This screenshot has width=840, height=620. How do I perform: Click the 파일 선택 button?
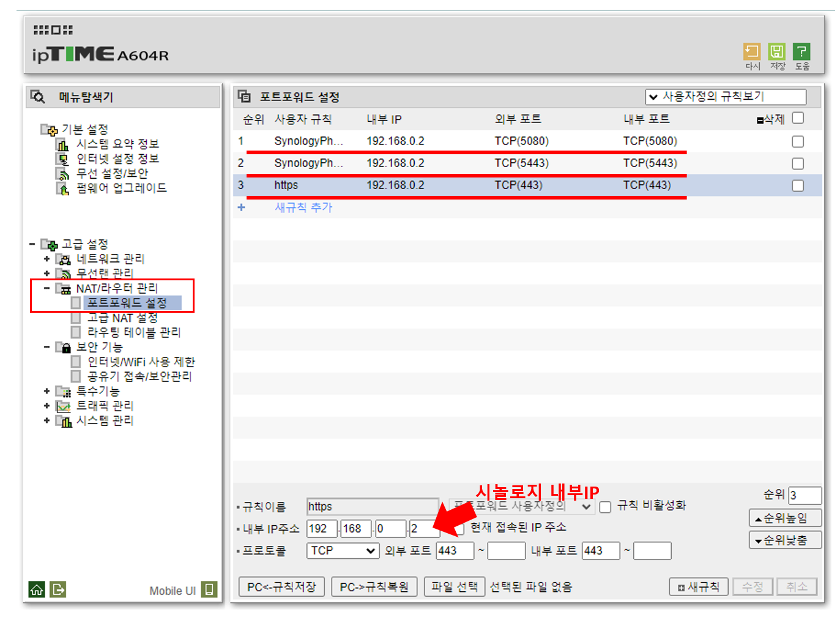(x=455, y=587)
